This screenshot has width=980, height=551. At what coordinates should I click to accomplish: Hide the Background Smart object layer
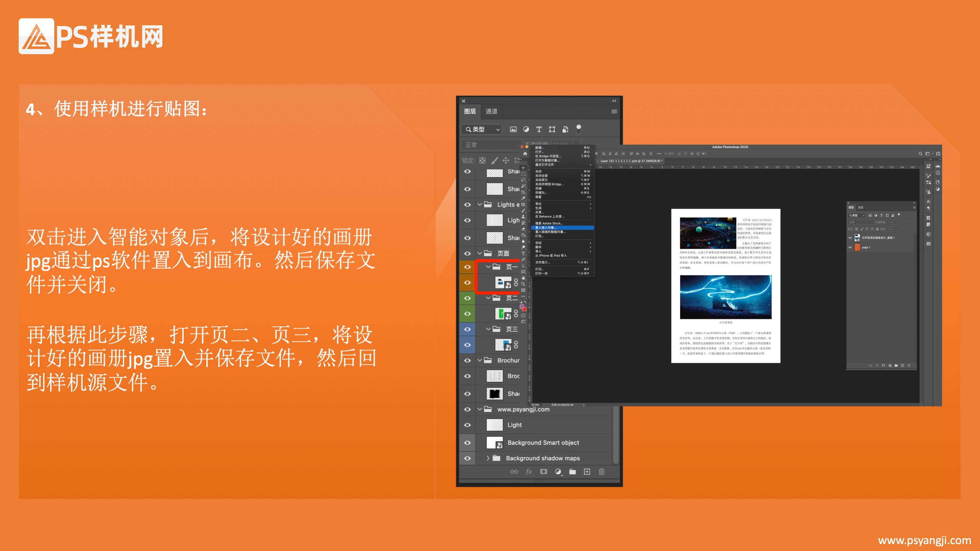[468, 443]
